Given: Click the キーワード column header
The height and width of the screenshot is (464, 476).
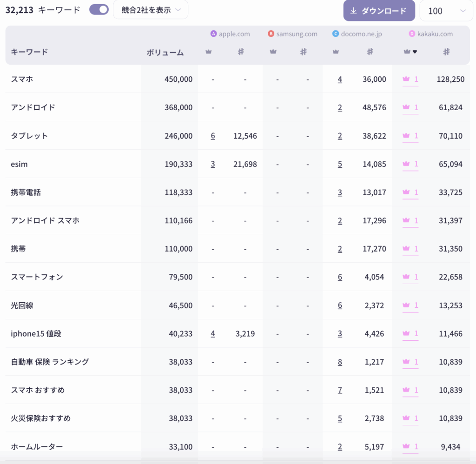Looking at the screenshot, I should [29, 52].
